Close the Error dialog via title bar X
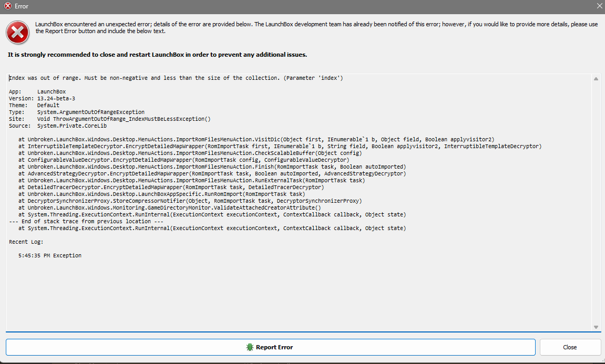The width and height of the screenshot is (605, 364). [599, 6]
